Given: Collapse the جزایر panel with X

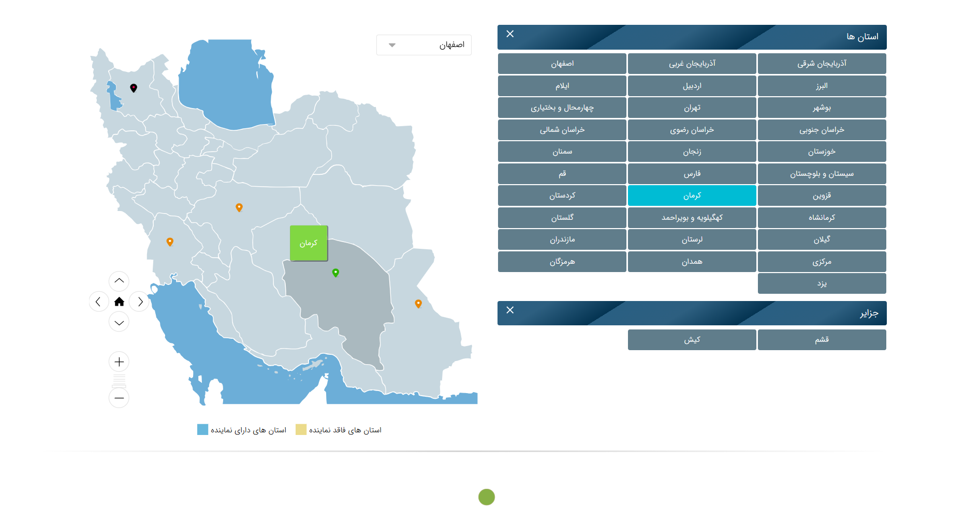Looking at the screenshot, I should click(x=510, y=310).
